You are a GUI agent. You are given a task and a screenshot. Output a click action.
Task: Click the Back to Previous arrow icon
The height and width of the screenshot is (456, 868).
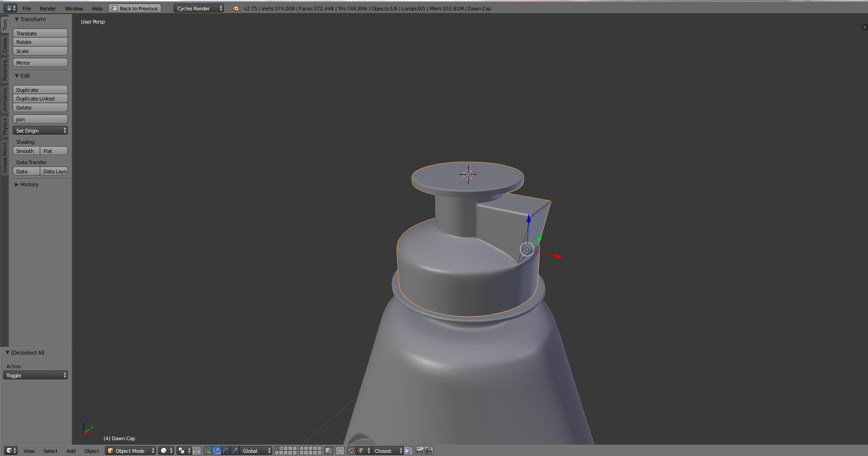point(114,8)
